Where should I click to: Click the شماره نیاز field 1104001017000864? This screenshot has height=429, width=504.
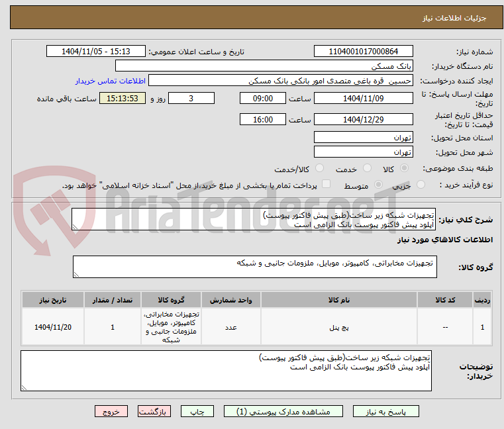click(363, 51)
